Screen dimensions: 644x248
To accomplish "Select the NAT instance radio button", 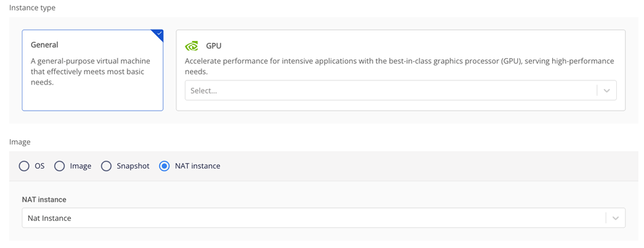I will [164, 166].
